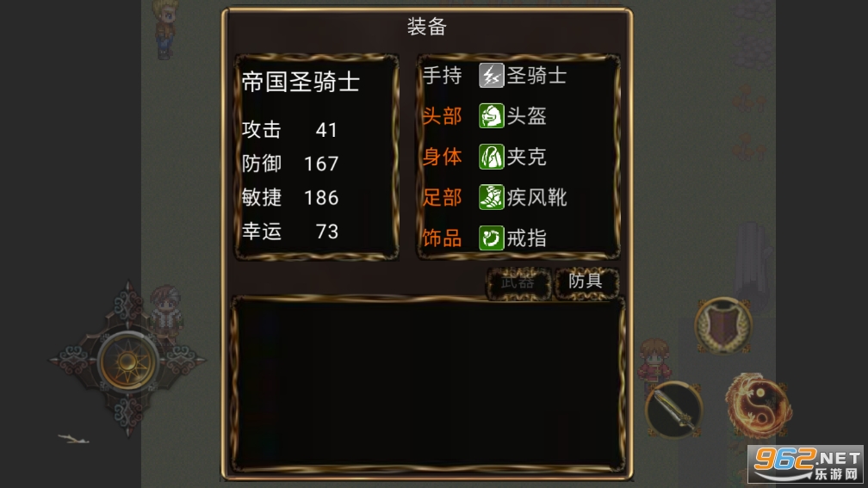Image resolution: width=868 pixels, height=488 pixels.
Task: Tap the empty equipment list panel
Action: coord(427,384)
